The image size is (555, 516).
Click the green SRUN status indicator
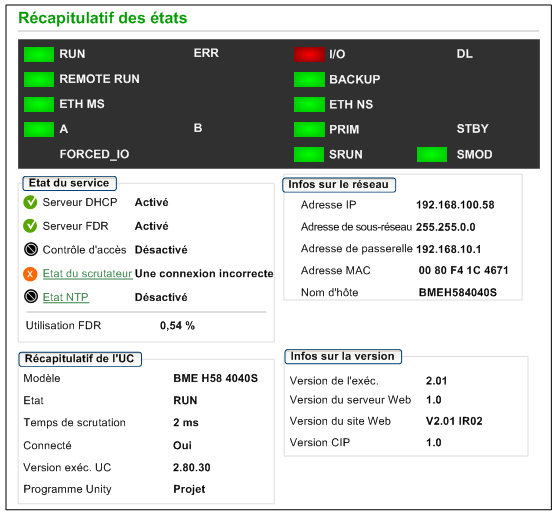309,155
